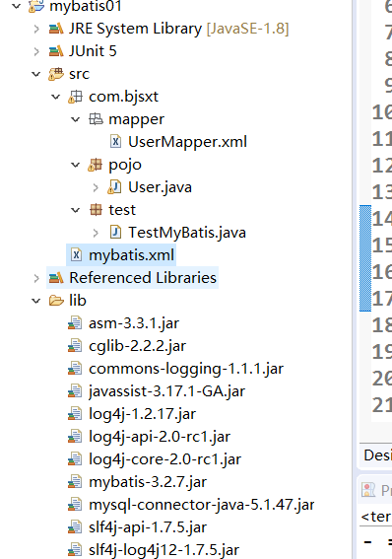
Task: Select the JUnit 5 entry
Action: coord(93,51)
